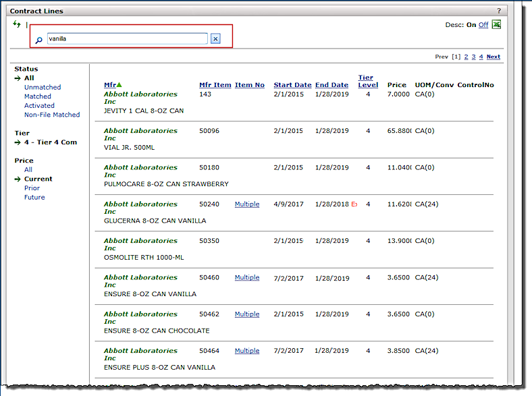Filter status by Unmatched
The image size is (532, 396).
[43, 88]
